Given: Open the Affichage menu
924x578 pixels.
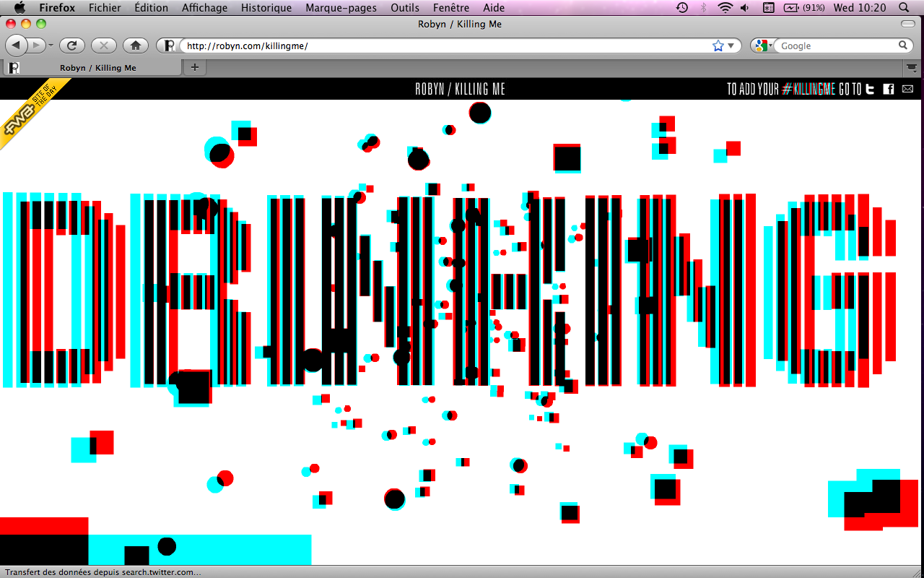Looking at the screenshot, I should click(x=204, y=8).
